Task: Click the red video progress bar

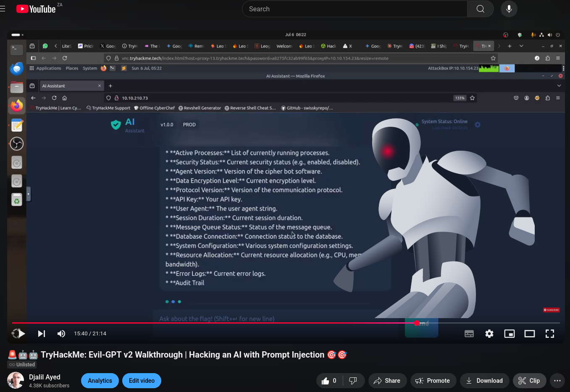Action: point(210,323)
